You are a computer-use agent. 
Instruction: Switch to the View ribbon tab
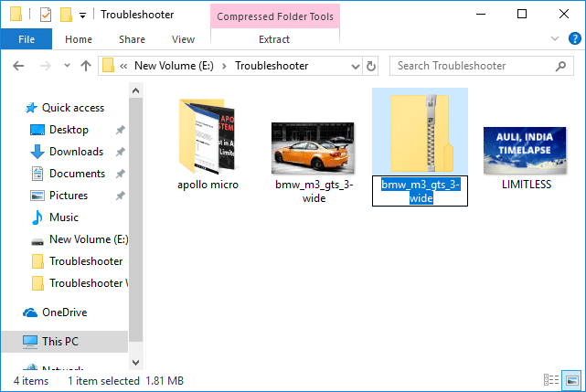pos(183,39)
